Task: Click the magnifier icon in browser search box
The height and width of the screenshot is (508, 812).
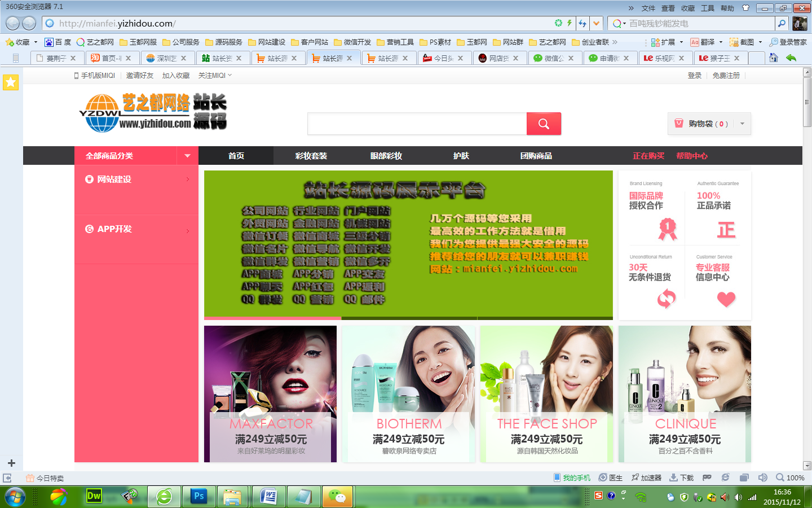Action: (782, 23)
